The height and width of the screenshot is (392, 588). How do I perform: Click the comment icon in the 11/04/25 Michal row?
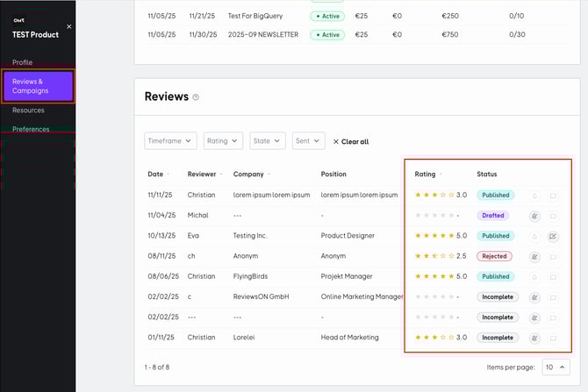[x=553, y=216]
